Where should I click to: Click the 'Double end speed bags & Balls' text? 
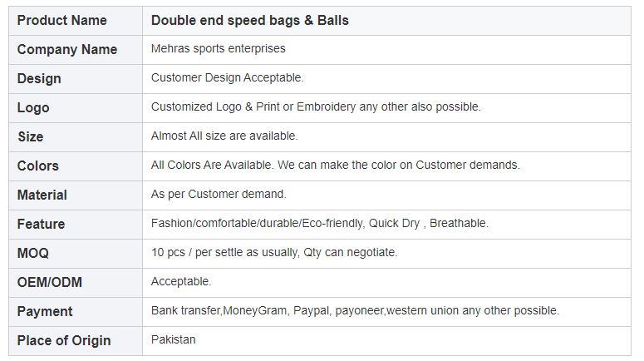coord(249,21)
